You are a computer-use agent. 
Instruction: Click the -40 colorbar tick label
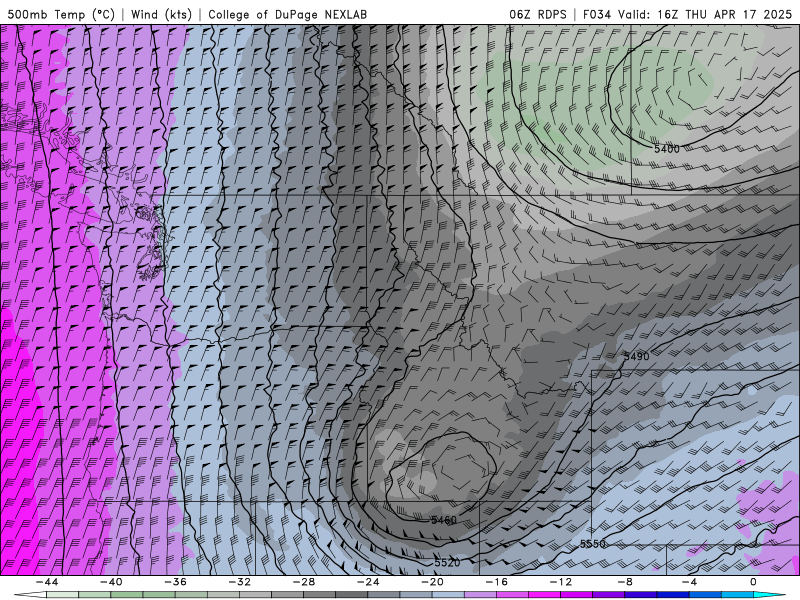click(111, 582)
